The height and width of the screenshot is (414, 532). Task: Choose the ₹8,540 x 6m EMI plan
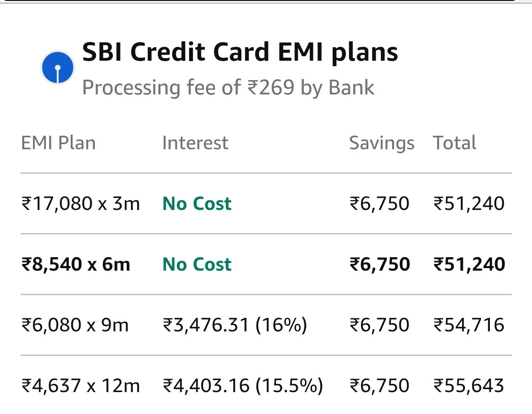coord(76,264)
